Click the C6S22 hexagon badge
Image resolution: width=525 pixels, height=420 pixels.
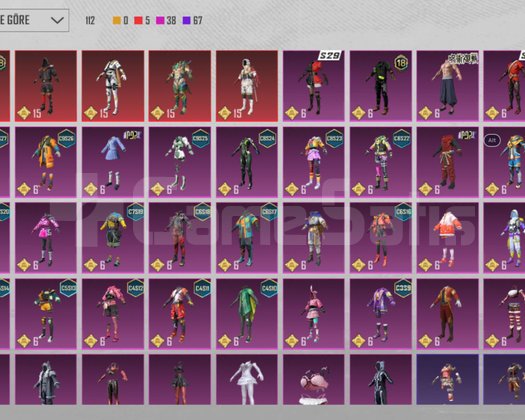pos(401,139)
